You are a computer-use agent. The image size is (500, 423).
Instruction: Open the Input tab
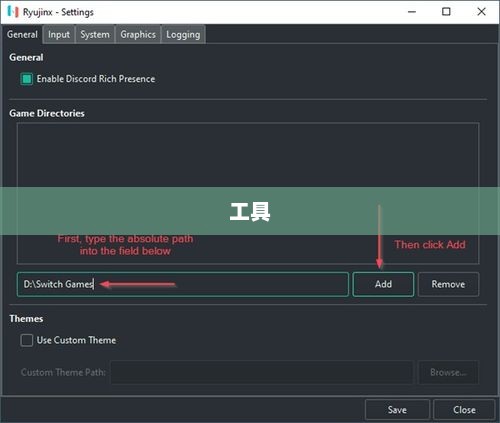(59, 34)
